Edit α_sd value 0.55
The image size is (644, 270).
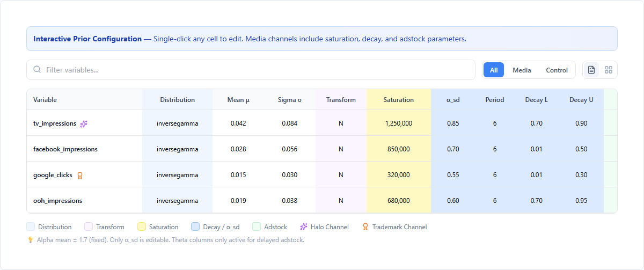tap(453, 175)
